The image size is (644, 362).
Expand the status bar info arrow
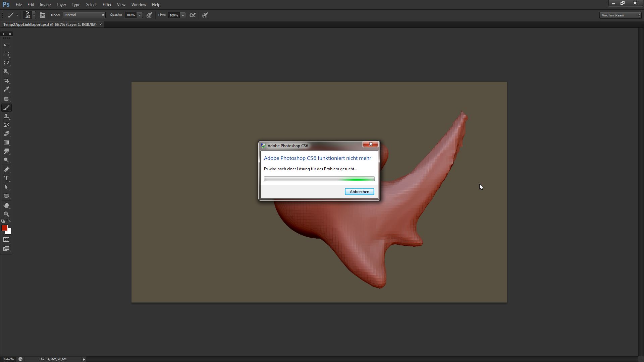[84, 359]
